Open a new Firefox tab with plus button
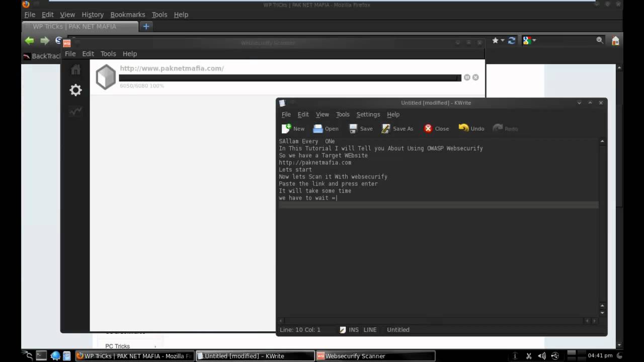Viewport: 644px width, 362px height. pos(146,27)
